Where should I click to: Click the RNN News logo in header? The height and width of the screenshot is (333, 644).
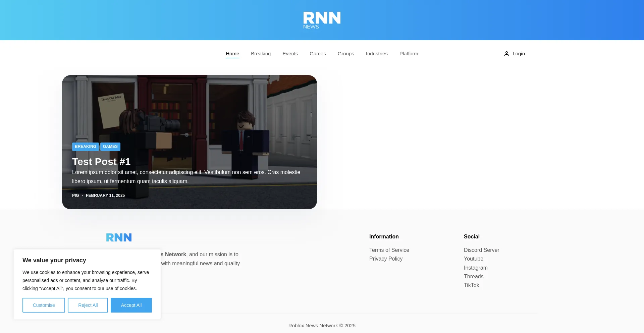coord(322,20)
